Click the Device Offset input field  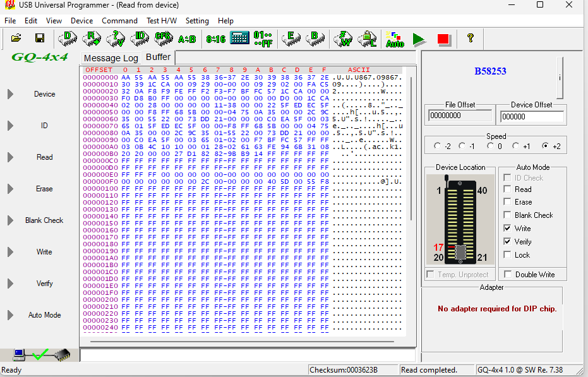coord(531,116)
